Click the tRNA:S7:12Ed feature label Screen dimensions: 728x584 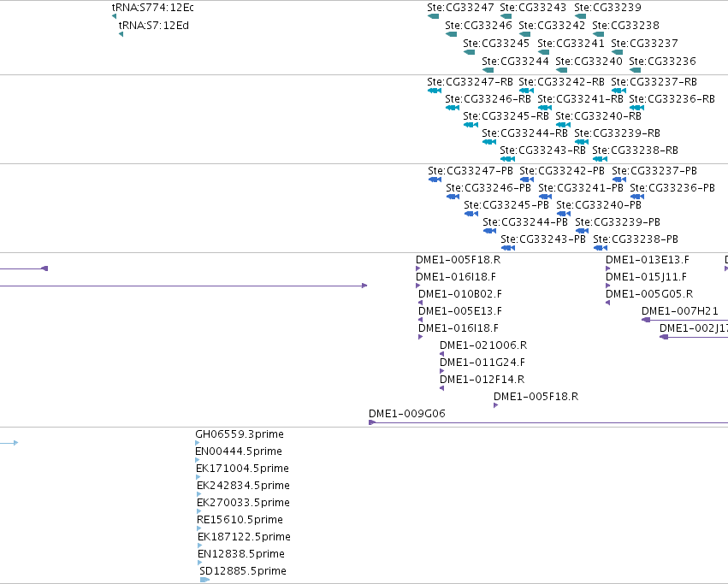[x=154, y=26]
